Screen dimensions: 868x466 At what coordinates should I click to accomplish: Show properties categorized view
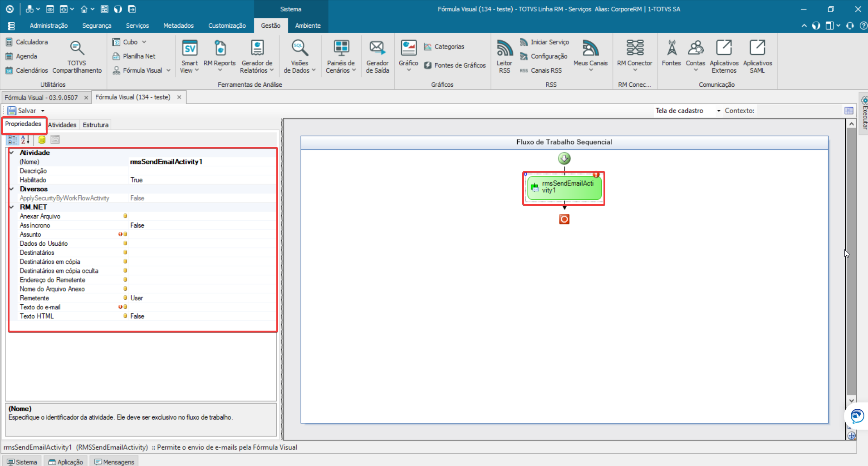tap(13, 139)
